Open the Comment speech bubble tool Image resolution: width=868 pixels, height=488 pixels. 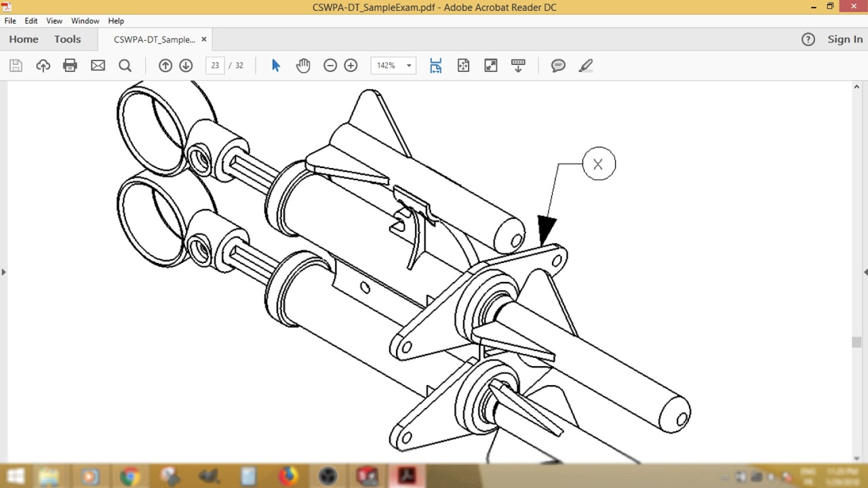(557, 65)
